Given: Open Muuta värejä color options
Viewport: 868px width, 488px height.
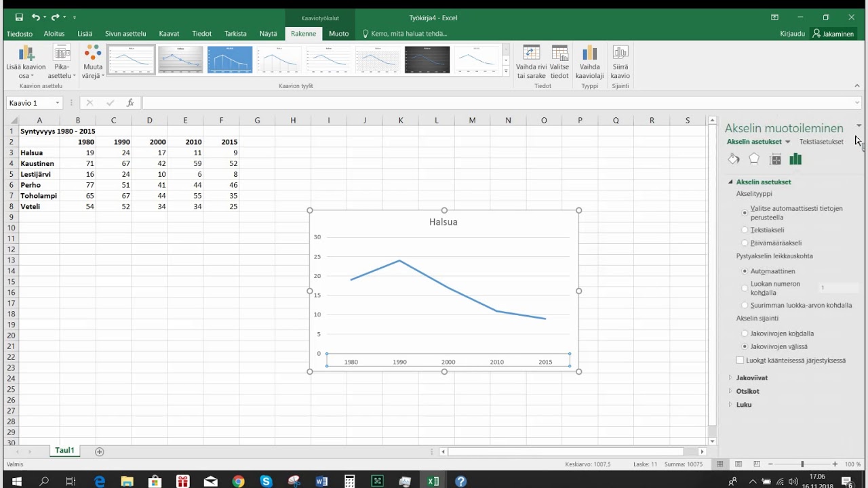Looking at the screenshot, I should pos(93,62).
